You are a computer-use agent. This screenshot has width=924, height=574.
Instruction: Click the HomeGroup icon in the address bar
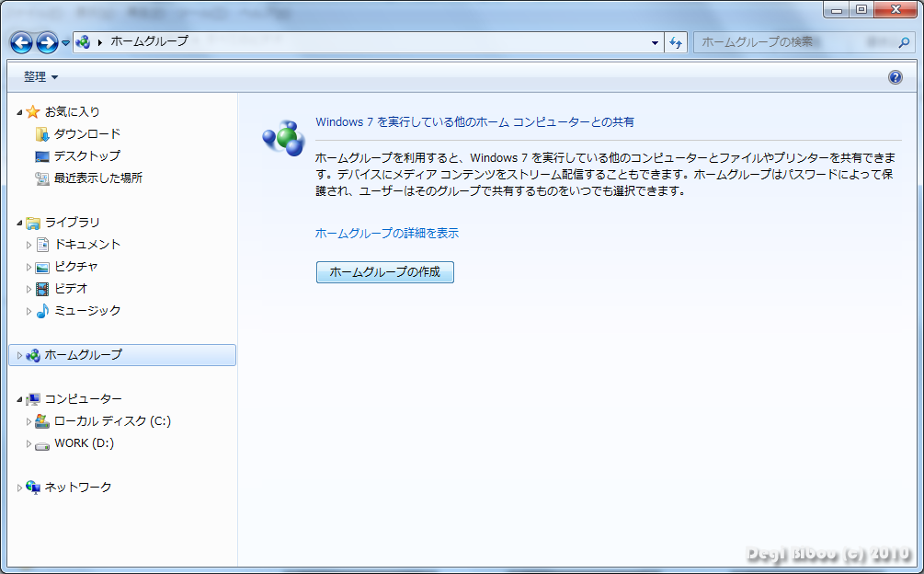coord(83,41)
